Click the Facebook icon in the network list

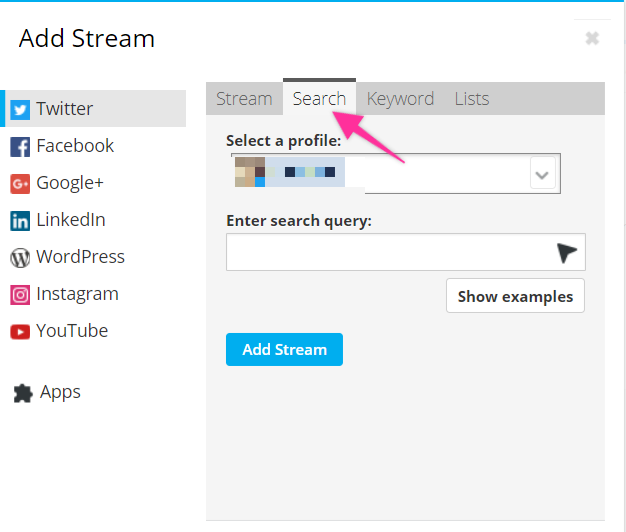point(20,146)
